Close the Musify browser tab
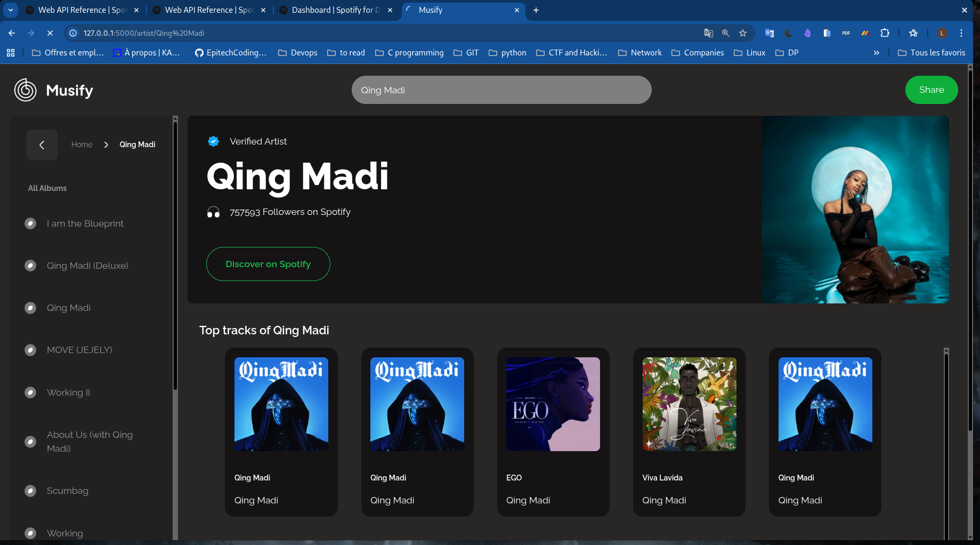The width and height of the screenshot is (980, 545). 517,10
